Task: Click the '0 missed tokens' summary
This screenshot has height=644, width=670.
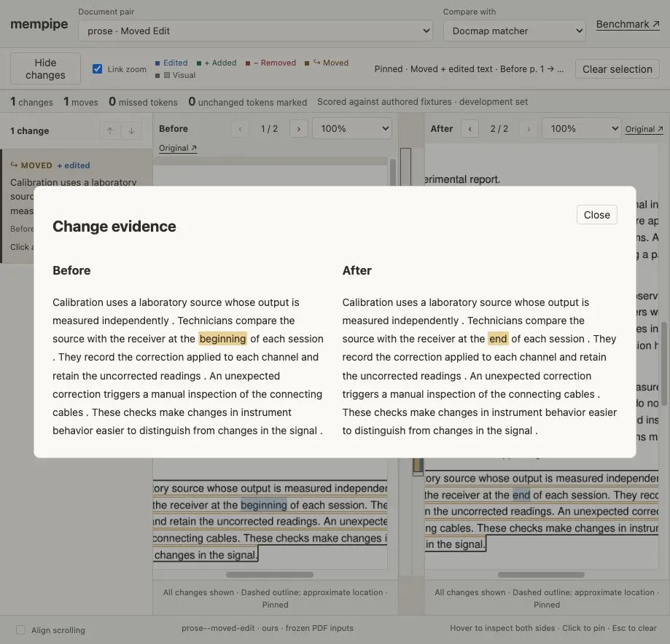Action: [x=143, y=102]
